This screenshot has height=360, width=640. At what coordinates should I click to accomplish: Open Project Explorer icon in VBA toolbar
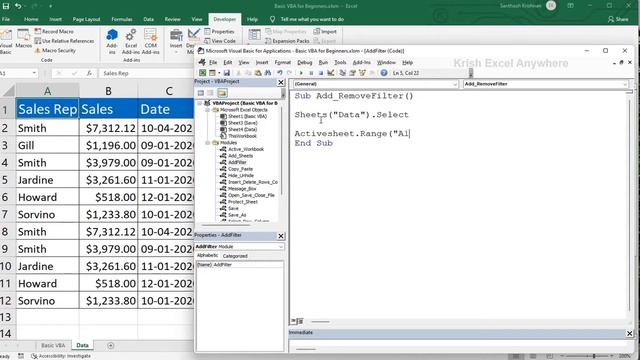tap(342, 73)
